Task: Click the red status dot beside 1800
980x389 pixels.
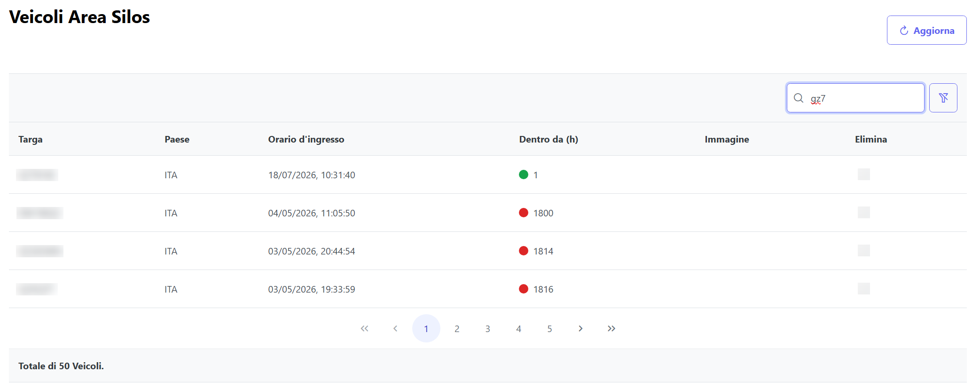Action: [524, 213]
